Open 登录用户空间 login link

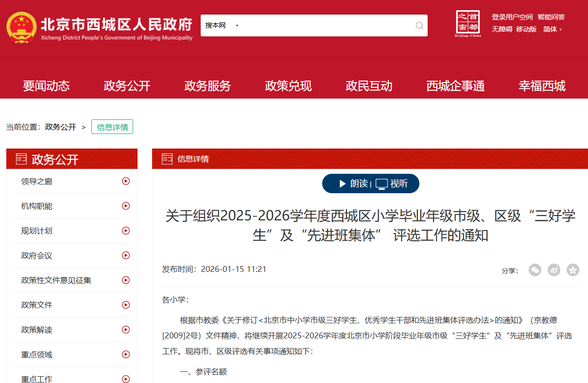tap(512, 17)
